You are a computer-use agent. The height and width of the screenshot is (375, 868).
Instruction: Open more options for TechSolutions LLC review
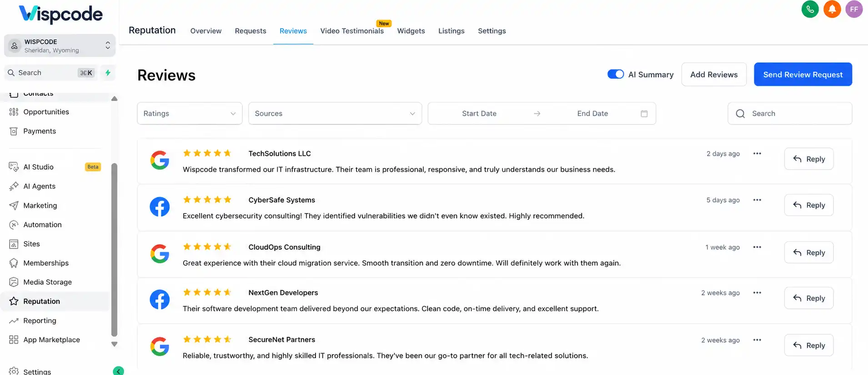(757, 153)
